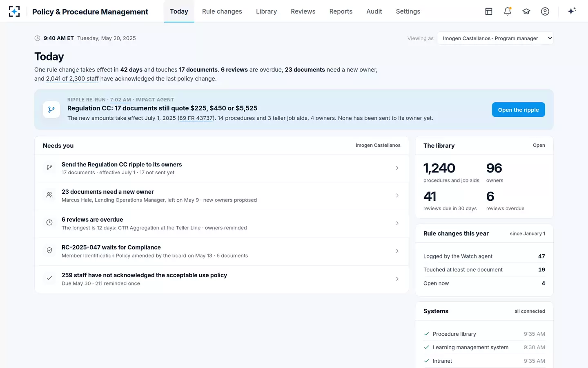Expand the 23 documents need owner chevron

397,196
